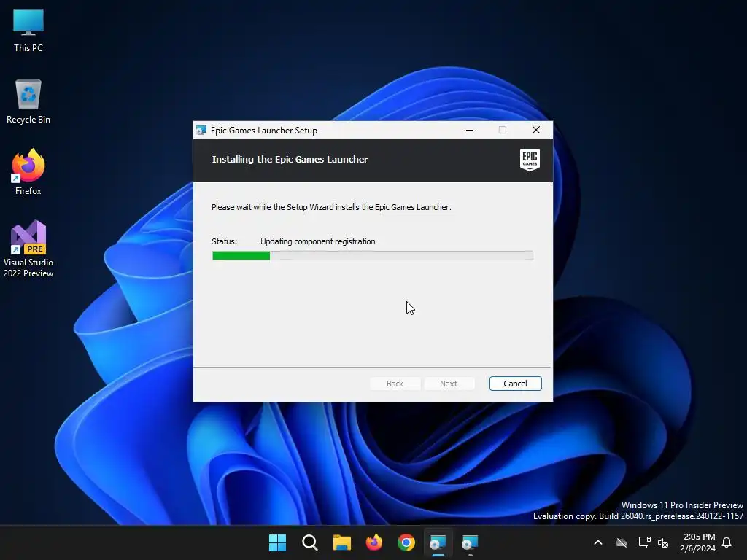
Task: Click the green installation progress bar
Action: tap(373, 256)
